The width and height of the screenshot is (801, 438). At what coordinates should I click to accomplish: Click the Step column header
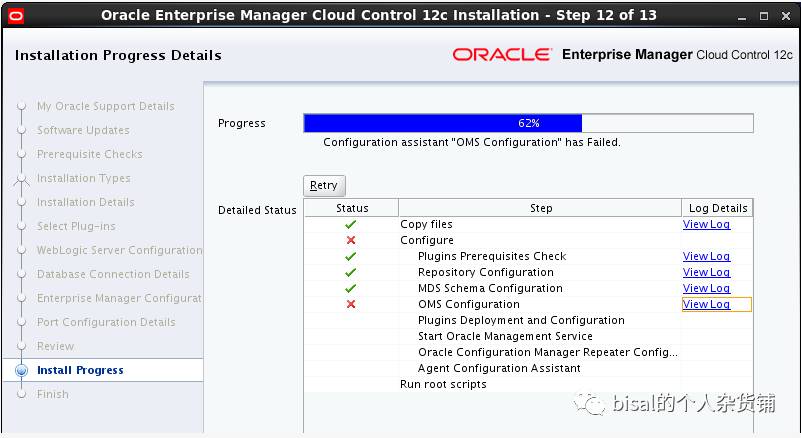pyautogui.click(x=540, y=208)
